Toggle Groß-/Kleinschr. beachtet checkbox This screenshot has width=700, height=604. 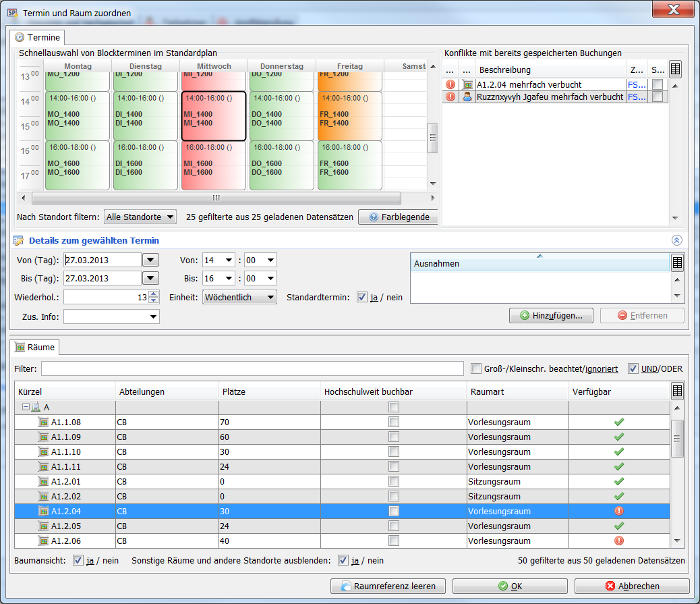[476, 368]
